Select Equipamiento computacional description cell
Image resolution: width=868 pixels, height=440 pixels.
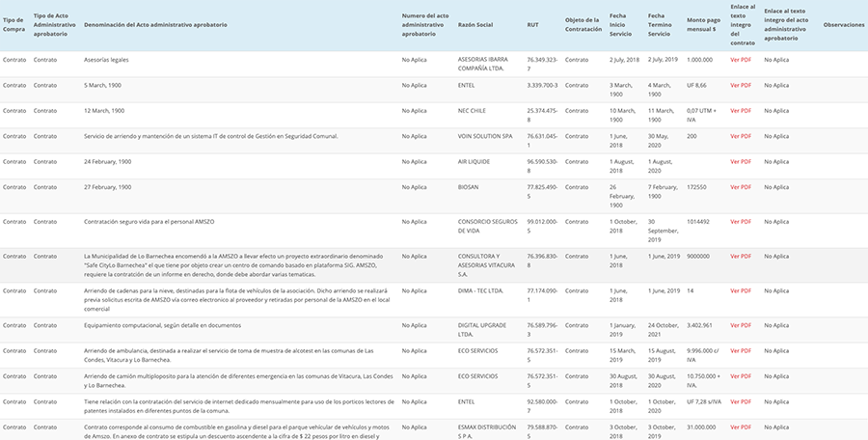pyautogui.click(x=162, y=325)
